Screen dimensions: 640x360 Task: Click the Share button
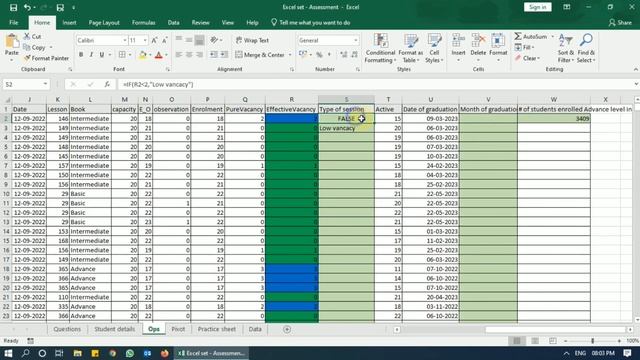[620, 22]
